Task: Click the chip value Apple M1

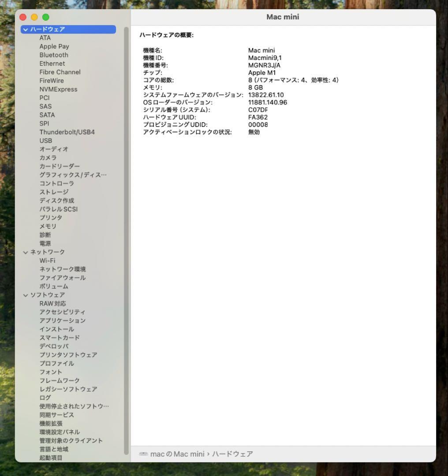Action: point(262,73)
